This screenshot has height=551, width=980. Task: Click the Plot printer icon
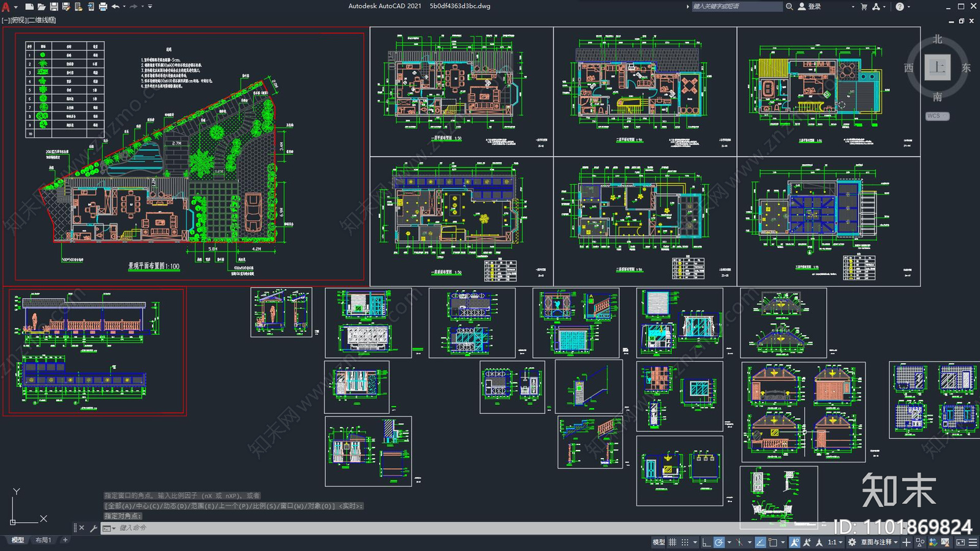(x=103, y=7)
